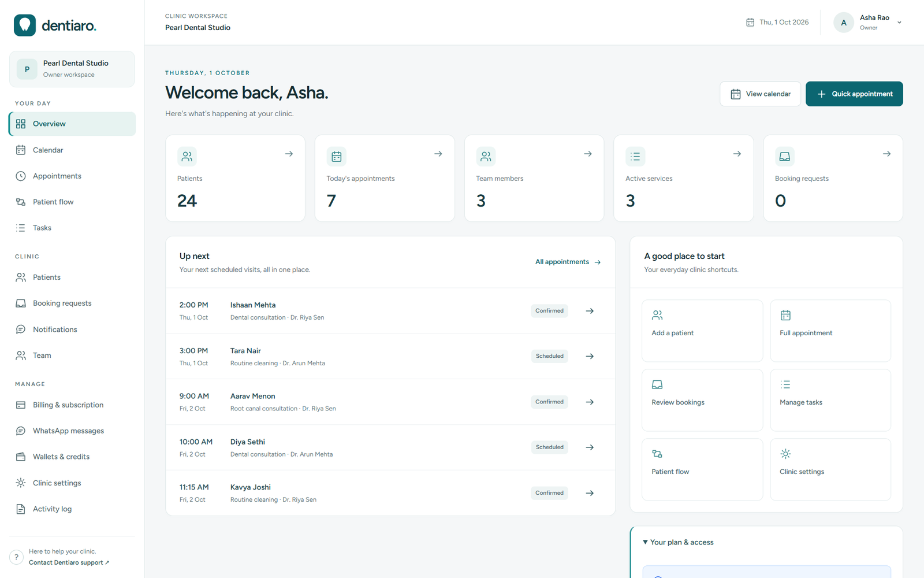Open Tara Nair appointment arrow
924x578 pixels.
(590, 356)
